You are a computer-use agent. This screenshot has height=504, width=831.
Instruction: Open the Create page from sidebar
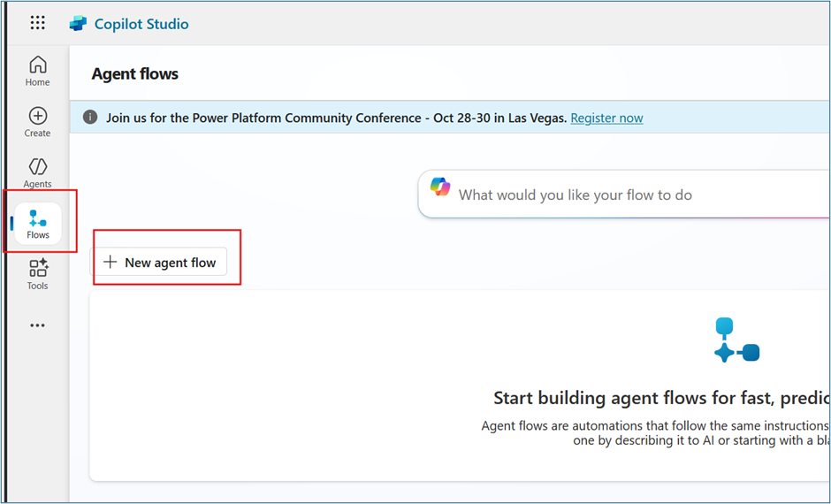[x=38, y=122]
